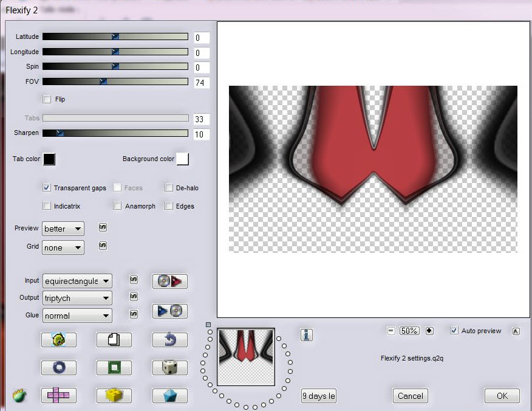Click the small thumbnail inside the dotted ring
The image size is (532, 411).
(x=246, y=357)
